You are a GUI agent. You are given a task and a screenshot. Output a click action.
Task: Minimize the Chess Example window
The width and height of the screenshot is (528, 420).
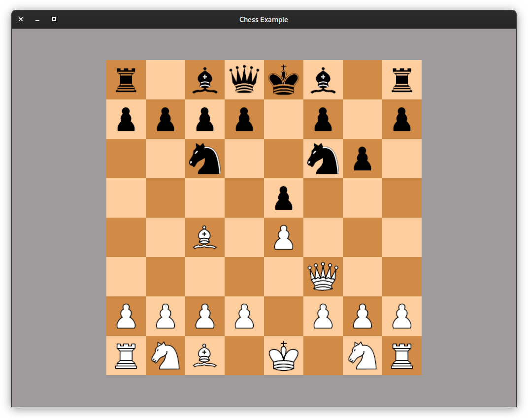point(37,19)
